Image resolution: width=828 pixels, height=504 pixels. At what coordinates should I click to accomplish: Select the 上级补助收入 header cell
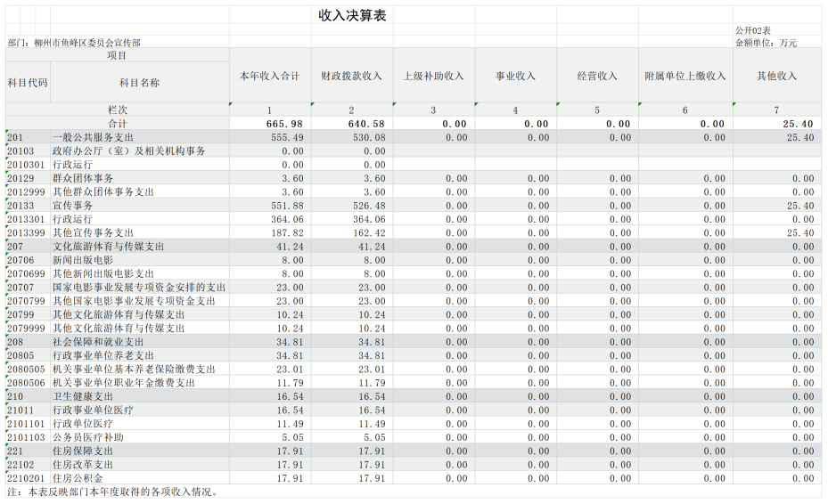434,76
